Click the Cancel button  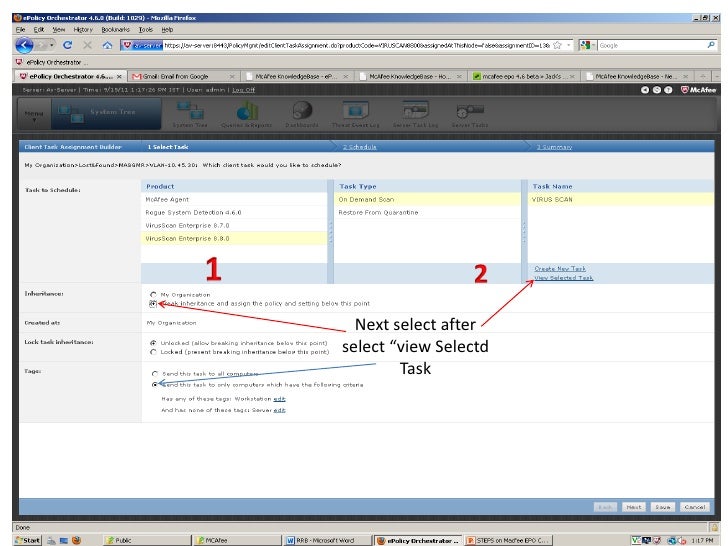pyautogui.click(x=695, y=507)
